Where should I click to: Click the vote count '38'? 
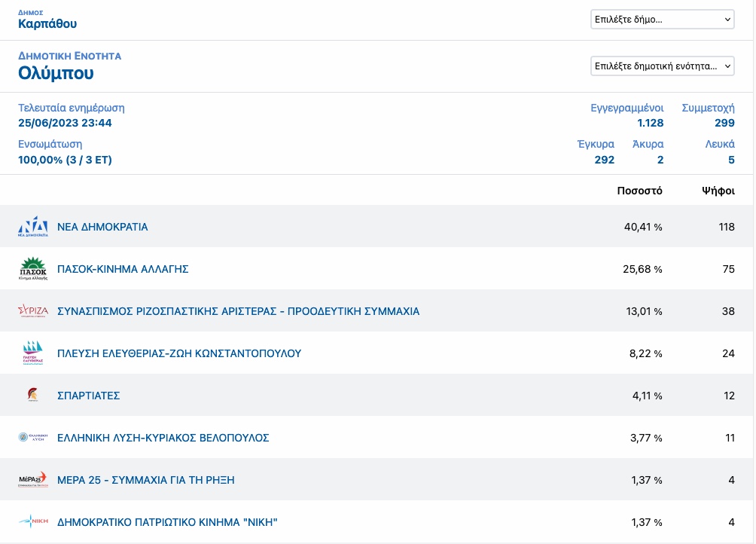[x=729, y=311]
